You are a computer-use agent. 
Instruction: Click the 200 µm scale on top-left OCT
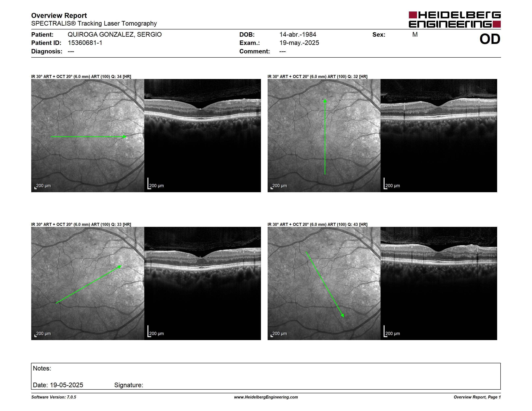tap(156, 184)
